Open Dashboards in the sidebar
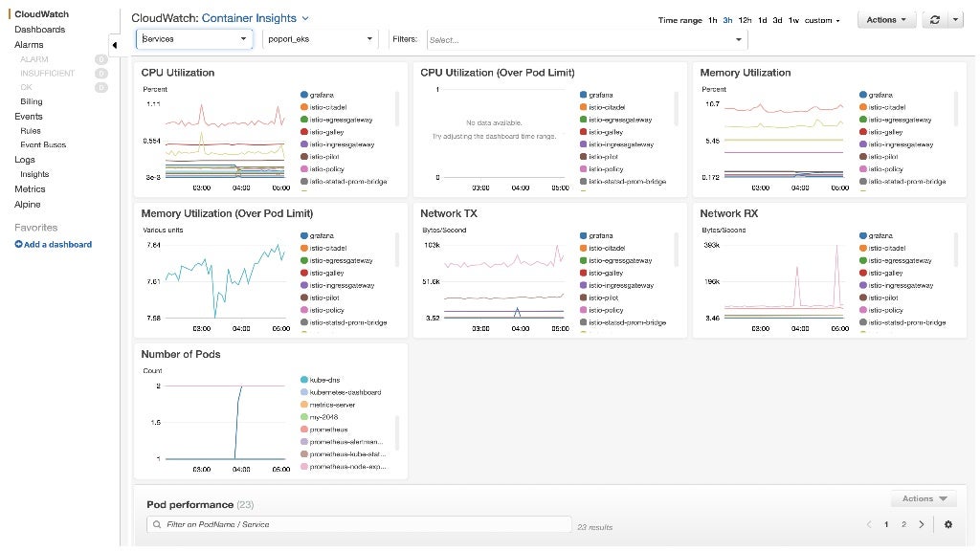 [40, 30]
